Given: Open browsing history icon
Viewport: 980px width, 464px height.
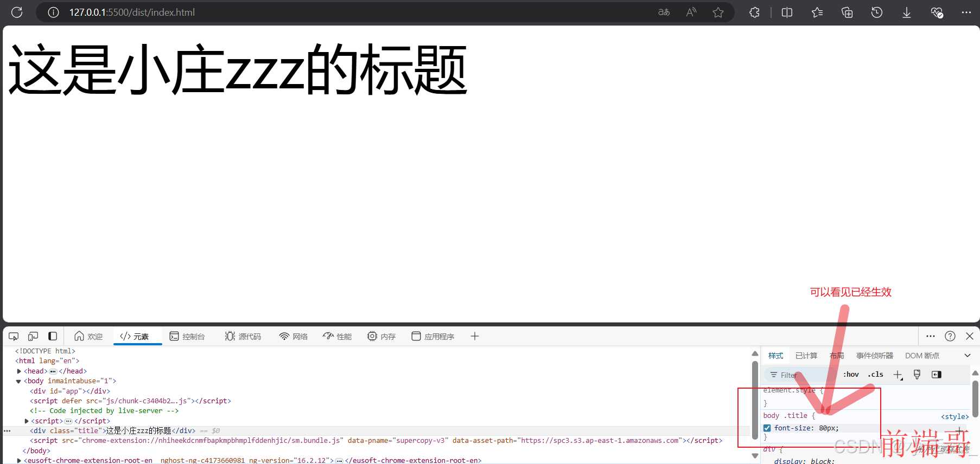Looking at the screenshot, I should click(877, 12).
